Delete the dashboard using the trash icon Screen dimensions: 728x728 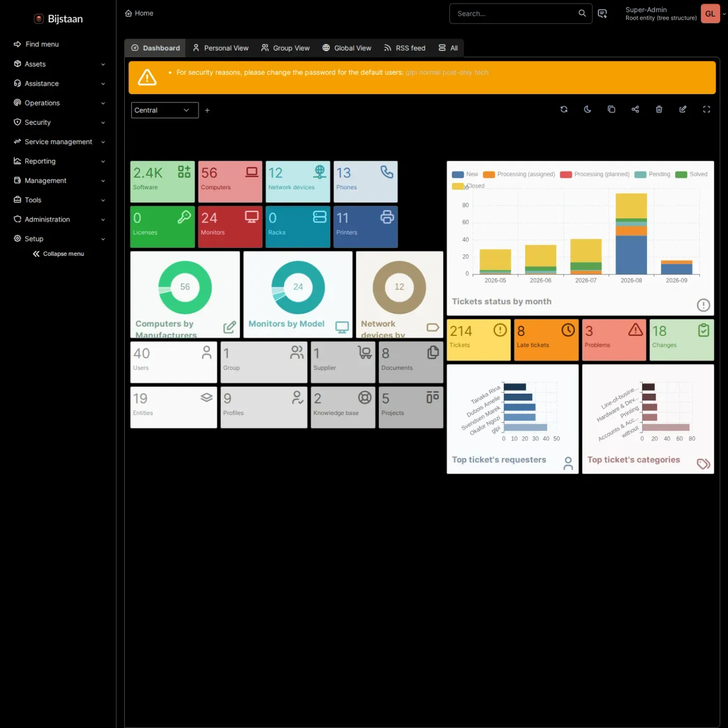coord(659,109)
